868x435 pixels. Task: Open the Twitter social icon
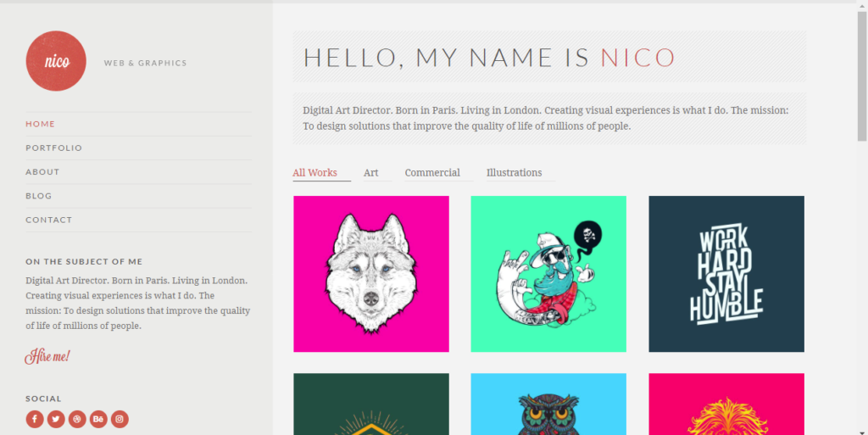(56, 419)
